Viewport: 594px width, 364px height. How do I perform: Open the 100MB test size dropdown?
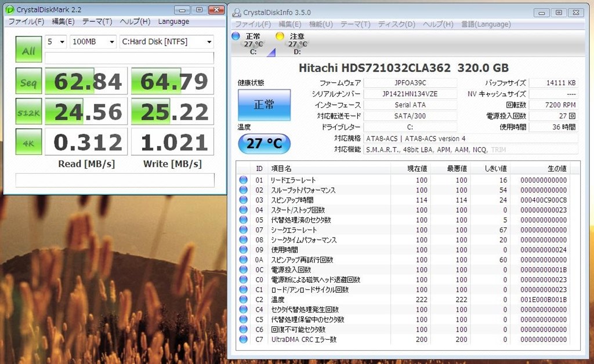click(x=92, y=41)
